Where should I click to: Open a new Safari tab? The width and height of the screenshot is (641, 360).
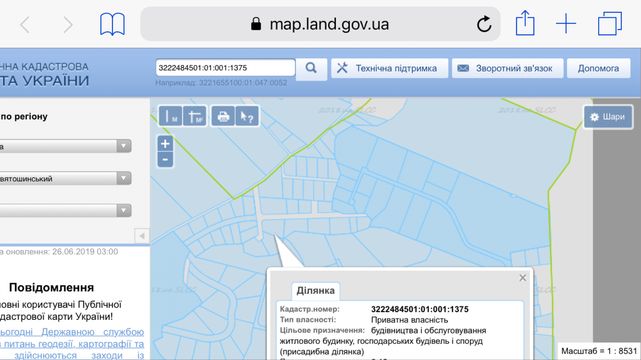coord(566,24)
